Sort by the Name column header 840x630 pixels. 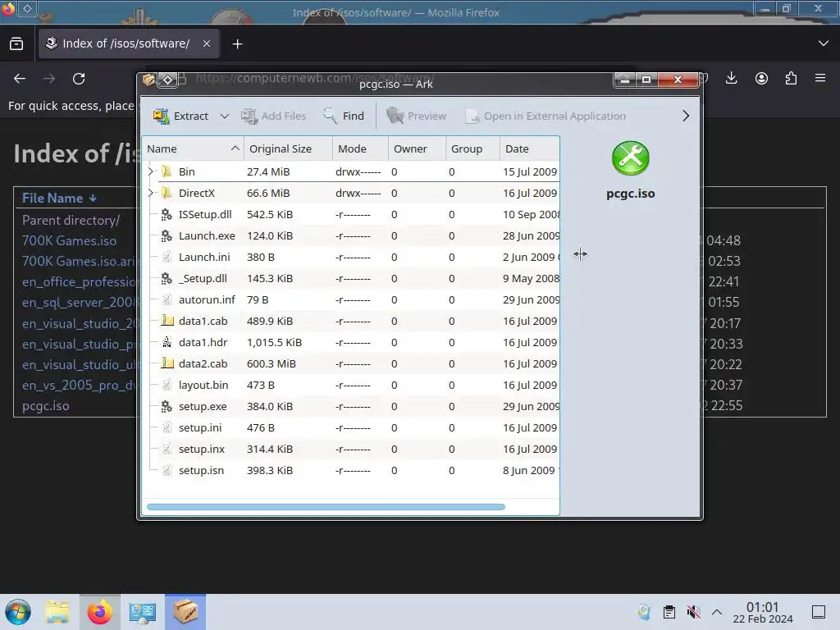point(193,149)
